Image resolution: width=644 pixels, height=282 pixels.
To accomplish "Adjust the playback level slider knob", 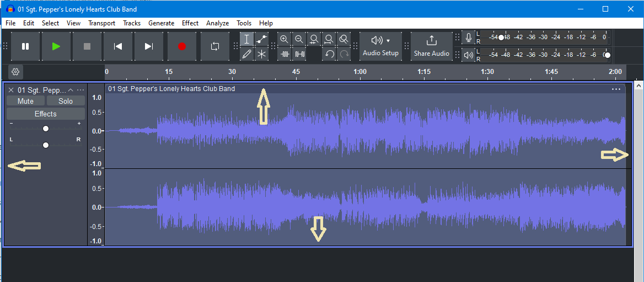I will pos(608,55).
